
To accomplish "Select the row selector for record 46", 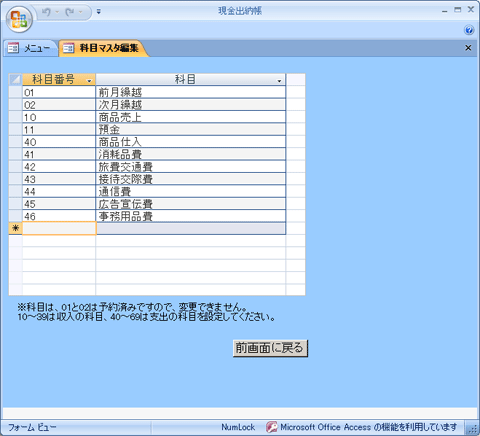I will coord(15,216).
